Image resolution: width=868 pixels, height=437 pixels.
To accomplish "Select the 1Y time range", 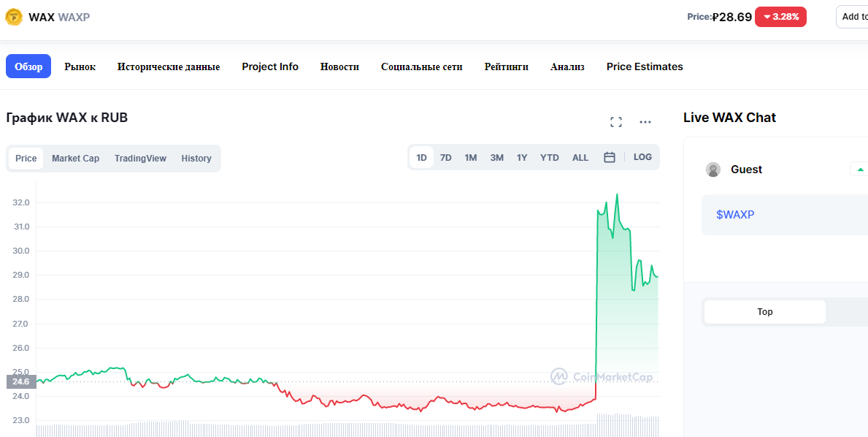I will 522,158.
